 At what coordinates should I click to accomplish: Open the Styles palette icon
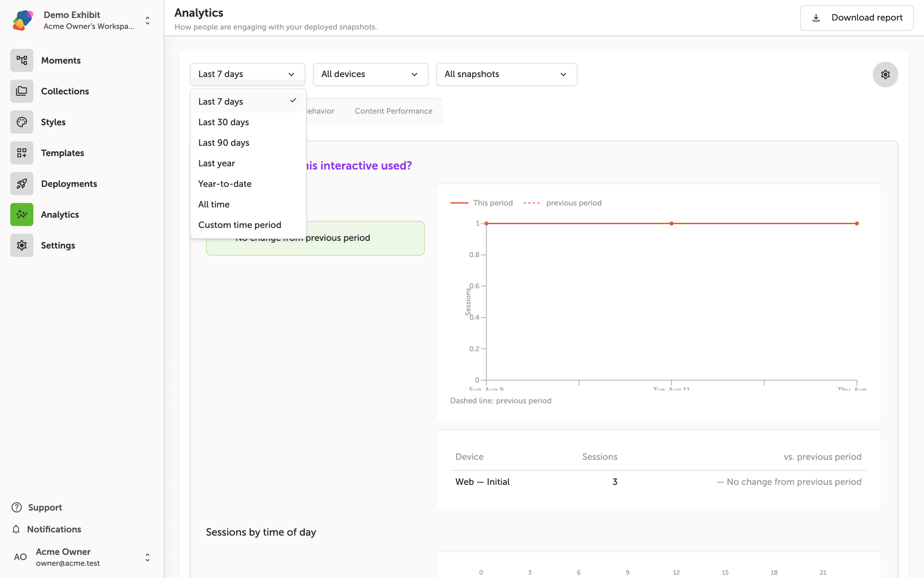pyautogui.click(x=22, y=122)
